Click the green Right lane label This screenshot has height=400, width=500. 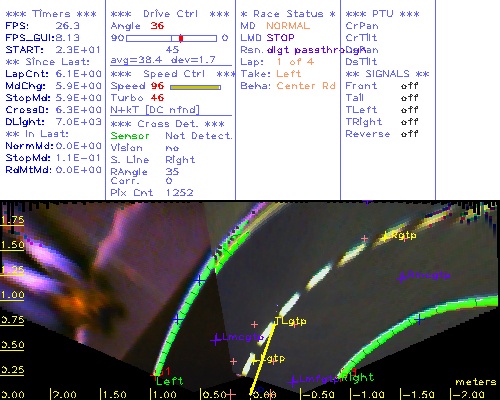[357, 378]
